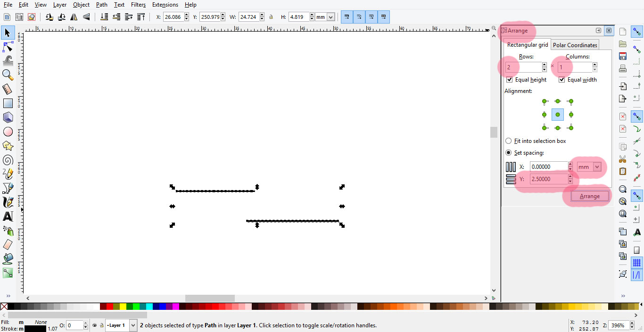Viewport: 644px width, 332px height.
Task: Open the Extensions menu
Action: [165, 5]
